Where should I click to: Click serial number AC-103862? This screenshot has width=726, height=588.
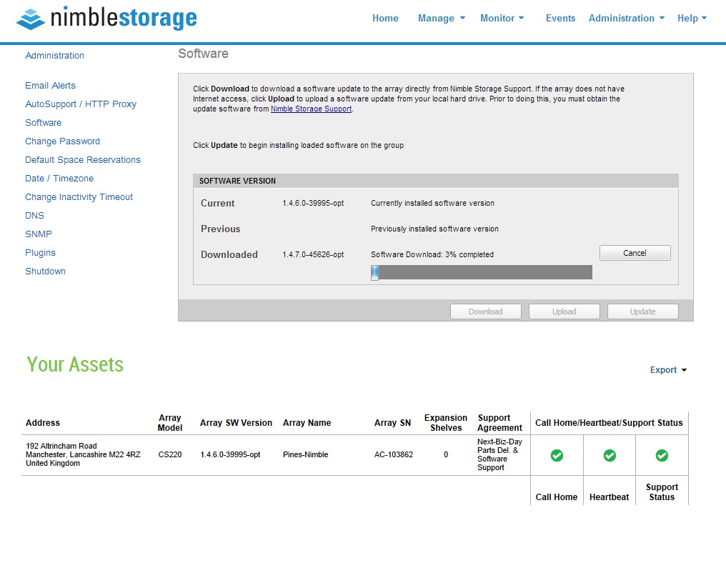pyautogui.click(x=394, y=454)
